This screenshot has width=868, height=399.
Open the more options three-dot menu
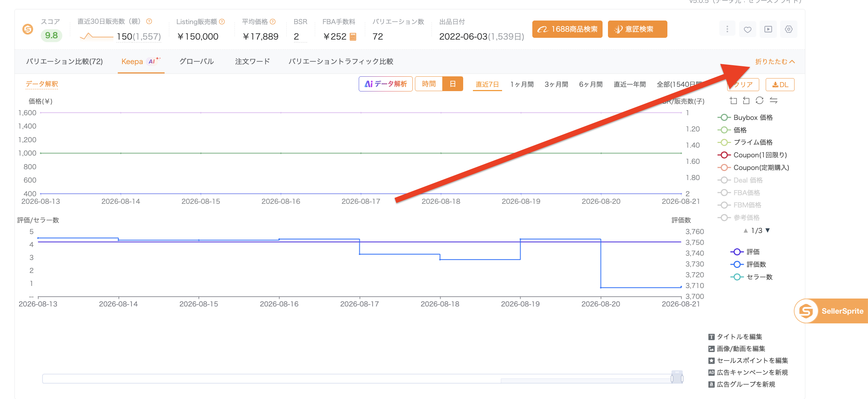pyautogui.click(x=727, y=29)
